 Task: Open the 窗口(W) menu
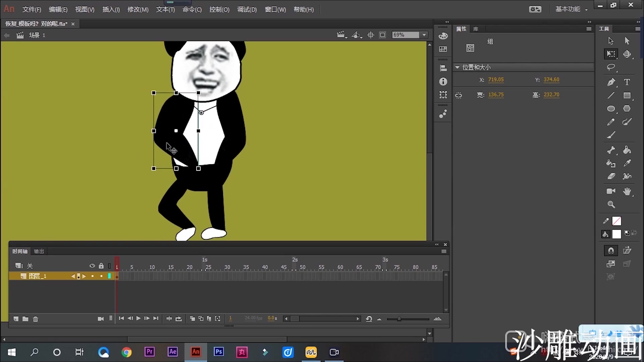[275, 9]
